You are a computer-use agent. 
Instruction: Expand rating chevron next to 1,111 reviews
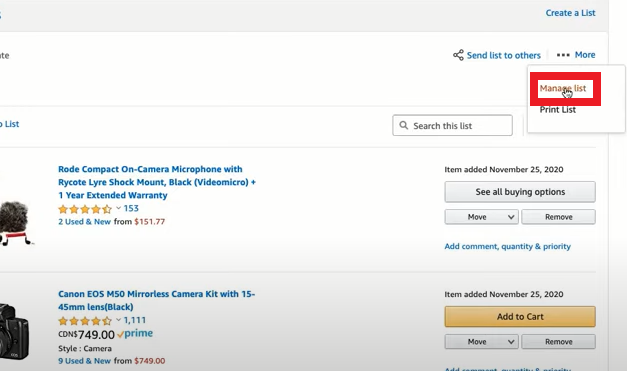coord(118,320)
